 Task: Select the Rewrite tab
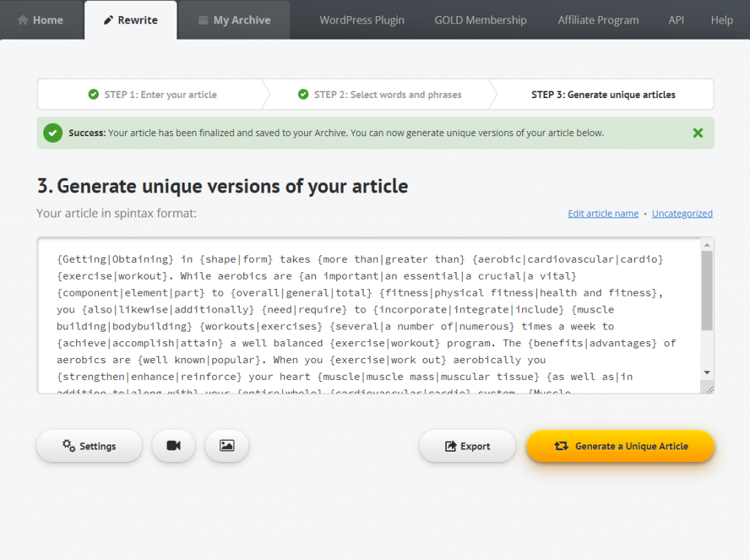(130, 20)
